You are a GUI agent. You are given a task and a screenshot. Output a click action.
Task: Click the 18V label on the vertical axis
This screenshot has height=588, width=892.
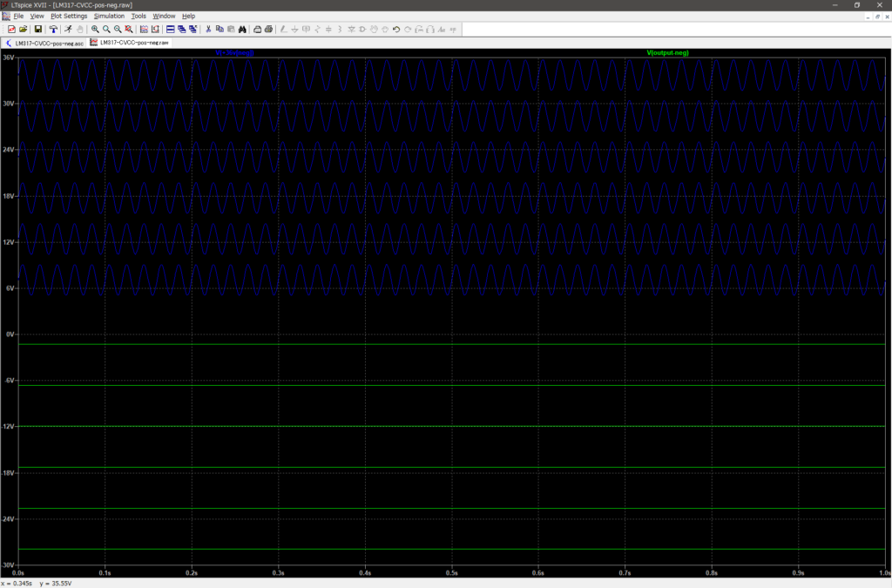tap(9, 196)
